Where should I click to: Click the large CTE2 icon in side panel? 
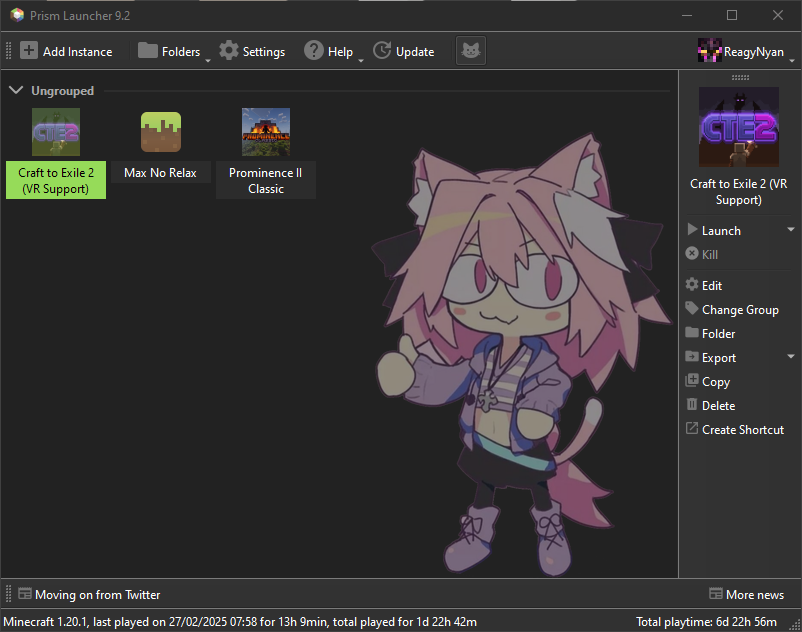coord(739,127)
